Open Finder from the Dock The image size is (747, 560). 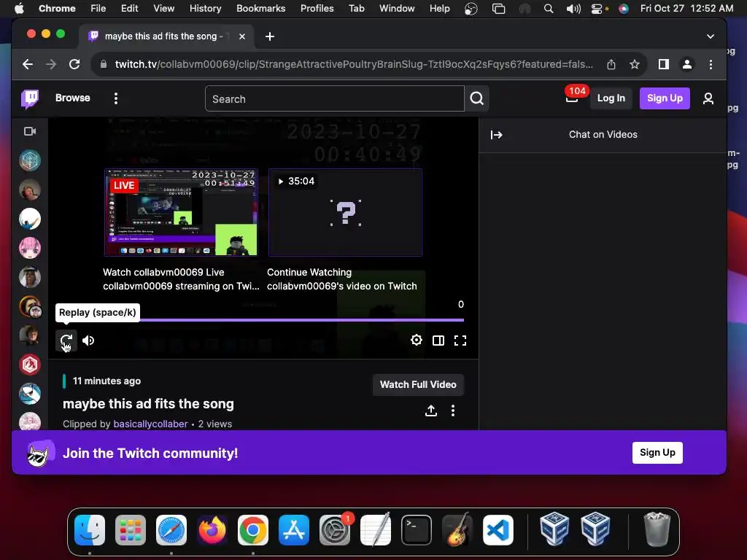pos(90,530)
